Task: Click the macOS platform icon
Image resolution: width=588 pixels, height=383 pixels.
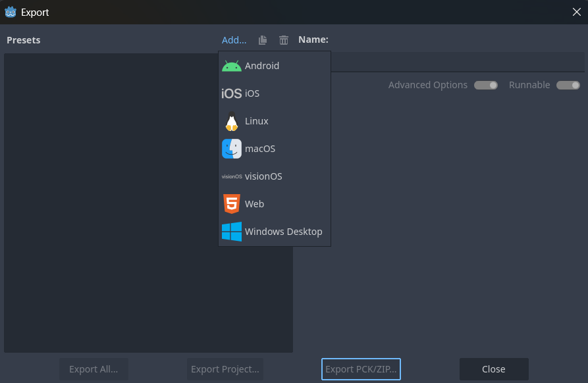Action: point(231,149)
